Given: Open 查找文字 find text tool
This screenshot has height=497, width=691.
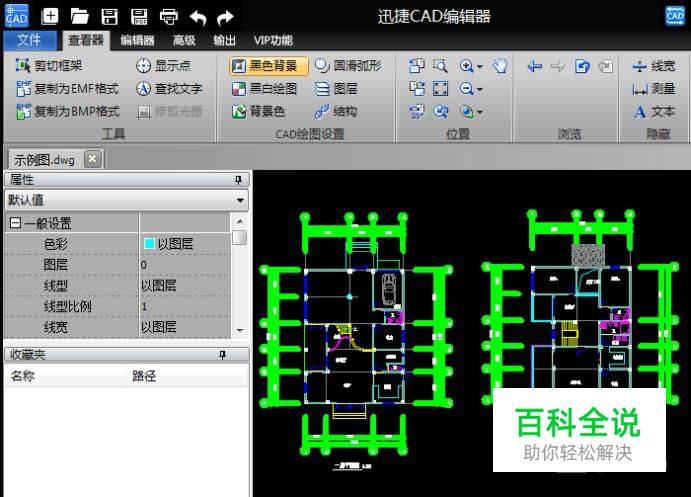Looking at the screenshot, I should coord(169,89).
